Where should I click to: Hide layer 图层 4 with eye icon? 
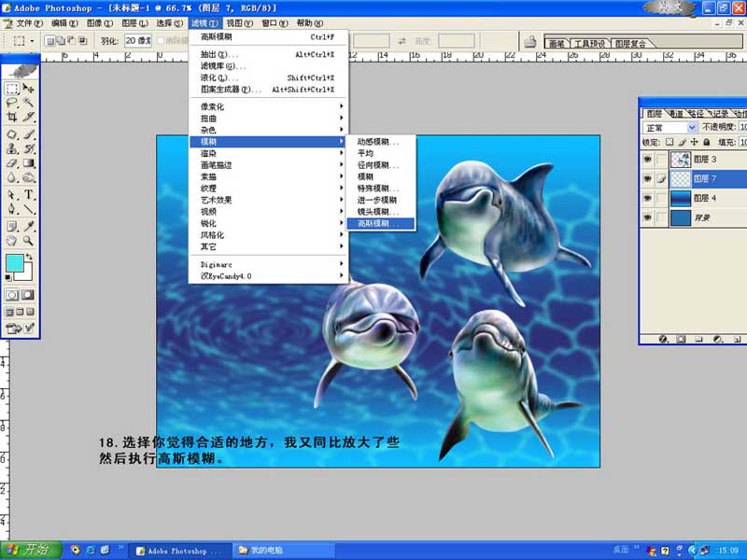(647, 198)
